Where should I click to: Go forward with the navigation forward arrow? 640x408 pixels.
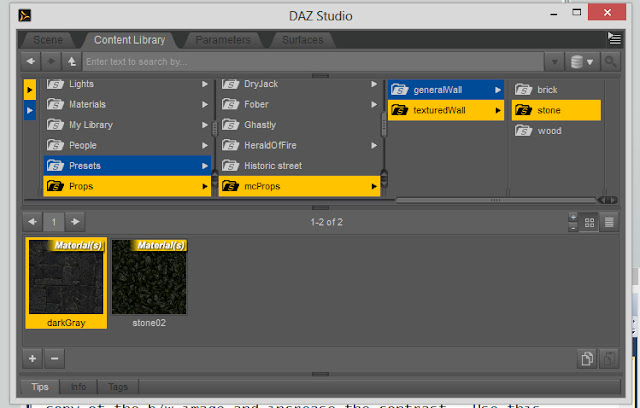[51, 62]
